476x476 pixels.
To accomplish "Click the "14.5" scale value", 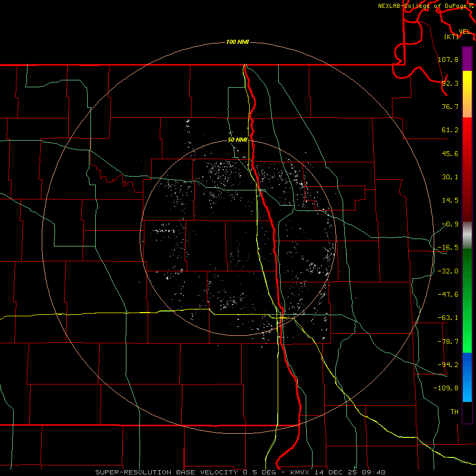I will [450, 200].
